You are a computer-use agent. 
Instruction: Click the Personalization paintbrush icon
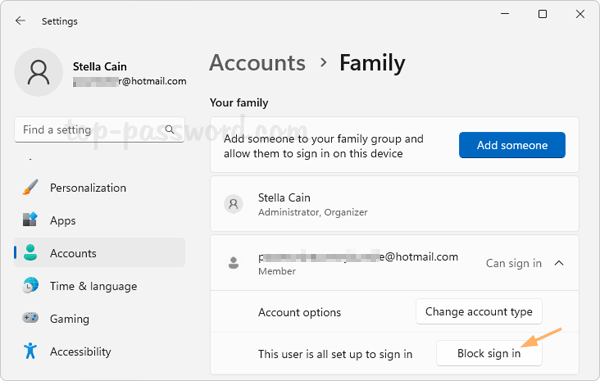point(30,187)
